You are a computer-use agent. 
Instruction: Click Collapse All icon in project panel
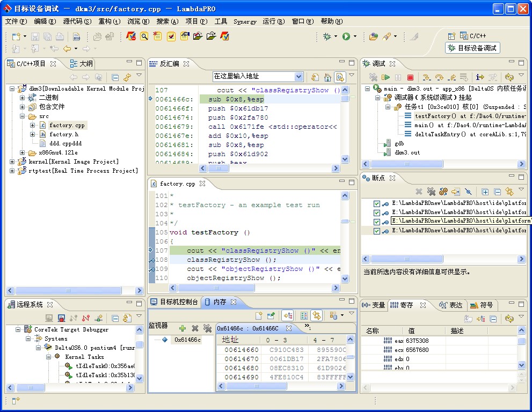point(115,78)
